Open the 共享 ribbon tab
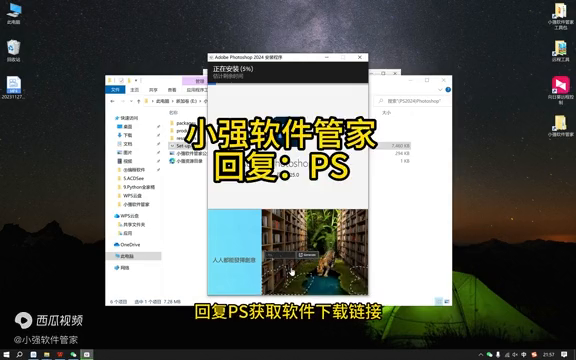 click(153, 90)
